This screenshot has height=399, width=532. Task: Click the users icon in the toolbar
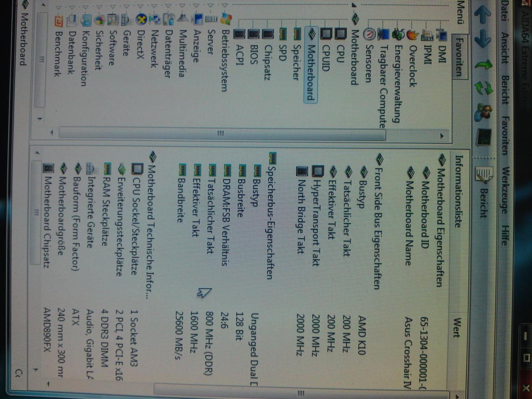tap(483, 112)
